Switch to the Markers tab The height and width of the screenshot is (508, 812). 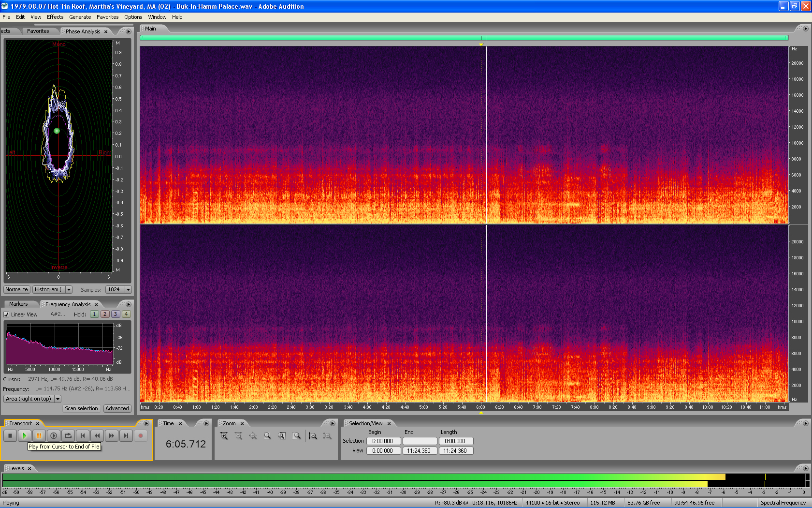pyautogui.click(x=18, y=304)
